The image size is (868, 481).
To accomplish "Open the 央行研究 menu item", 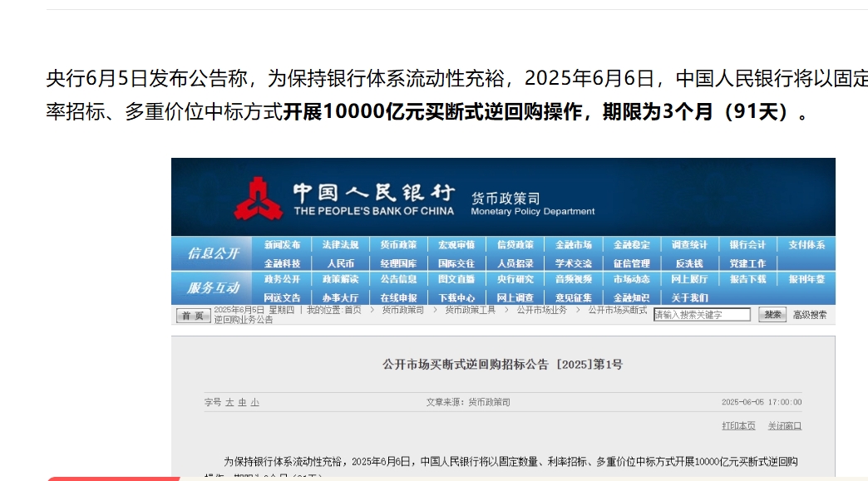I will [515, 280].
